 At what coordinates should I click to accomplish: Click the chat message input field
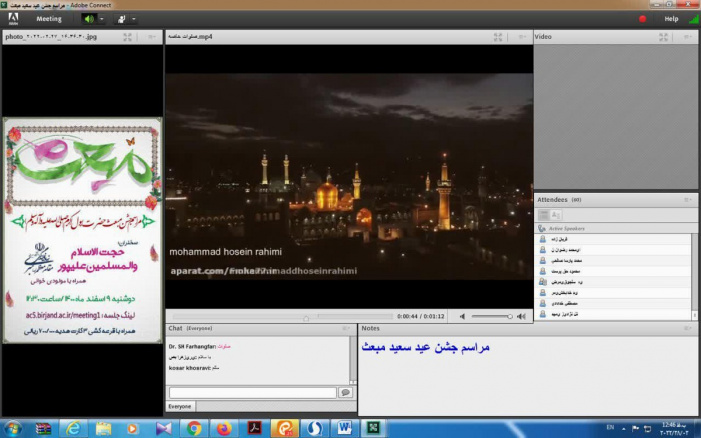coord(252,393)
